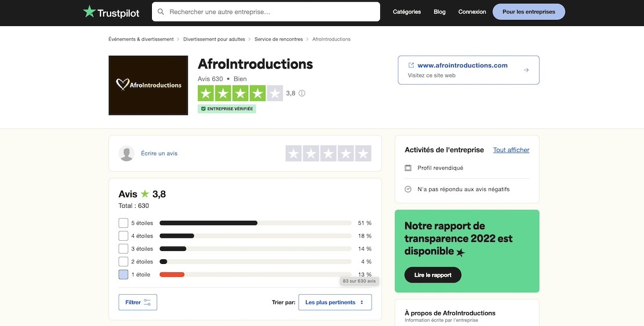Click the Total : 630 text
644x326 pixels.
click(134, 205)
